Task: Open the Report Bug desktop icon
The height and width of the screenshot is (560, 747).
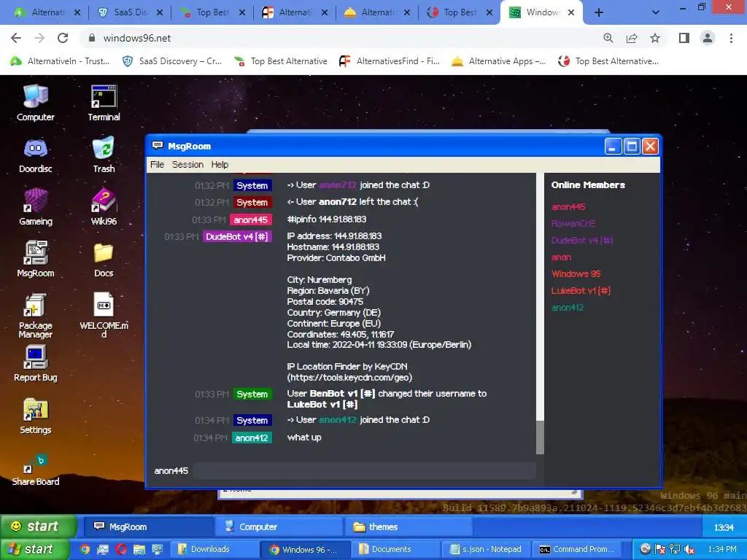Action: pyautogui.click(x=35, y=364)
